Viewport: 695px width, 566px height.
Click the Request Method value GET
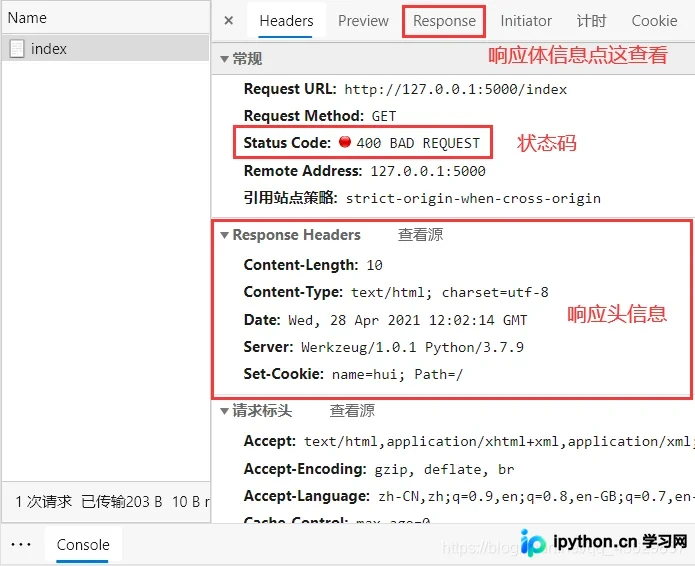coord(383,116)
